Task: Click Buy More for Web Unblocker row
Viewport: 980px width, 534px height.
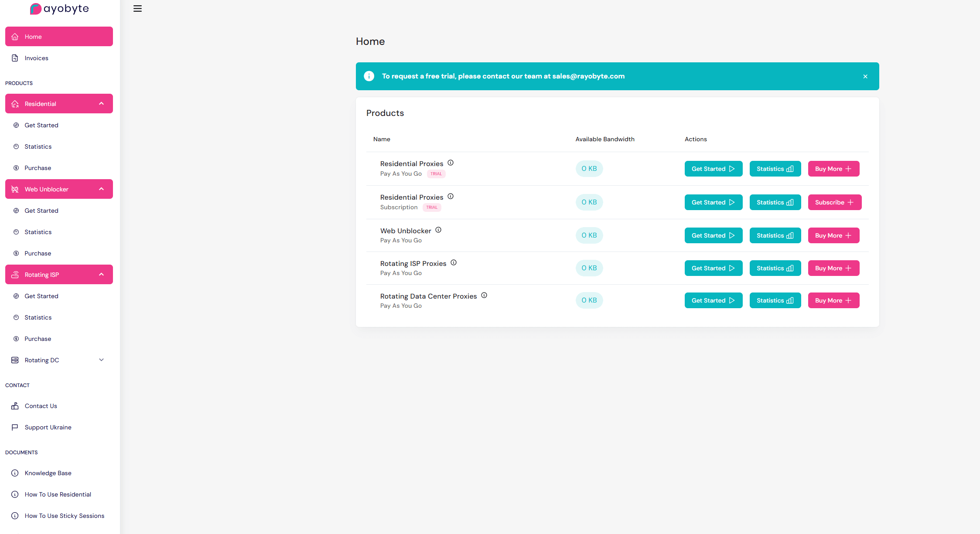Action: coord(834,235)
